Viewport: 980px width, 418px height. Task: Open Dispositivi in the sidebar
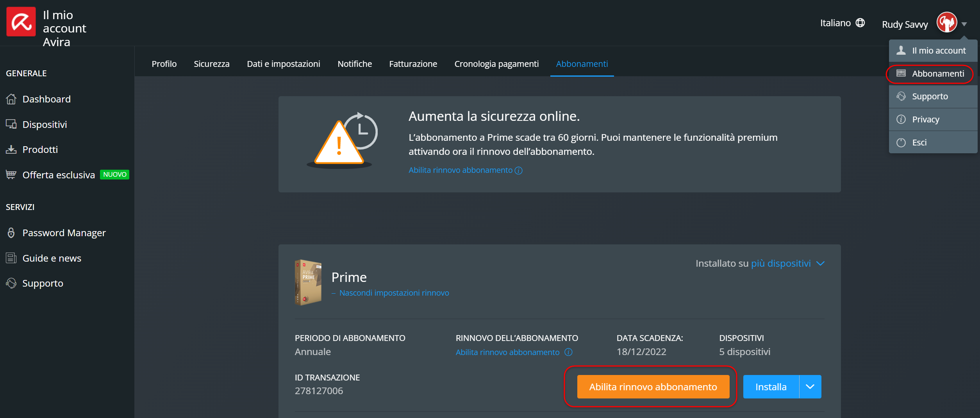45,124
